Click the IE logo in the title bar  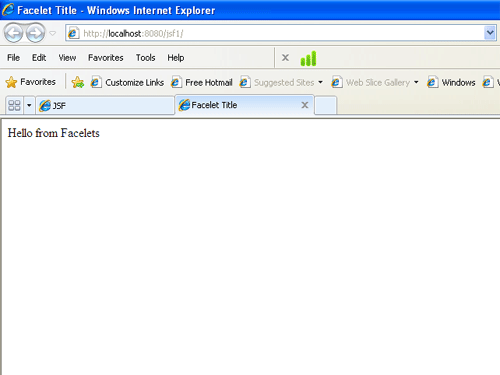[x=8, y=10]
